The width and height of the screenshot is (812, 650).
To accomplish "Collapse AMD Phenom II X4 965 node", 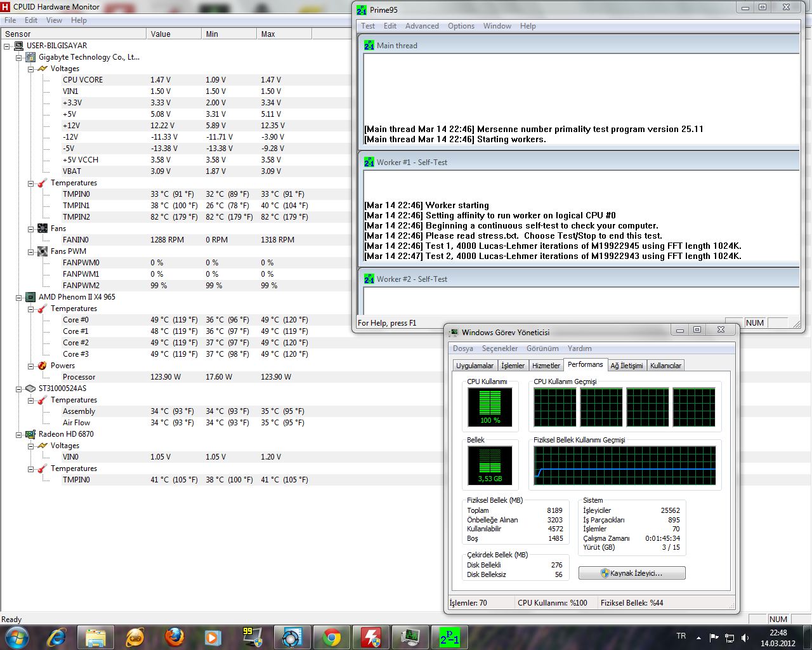I will [19, 297].
